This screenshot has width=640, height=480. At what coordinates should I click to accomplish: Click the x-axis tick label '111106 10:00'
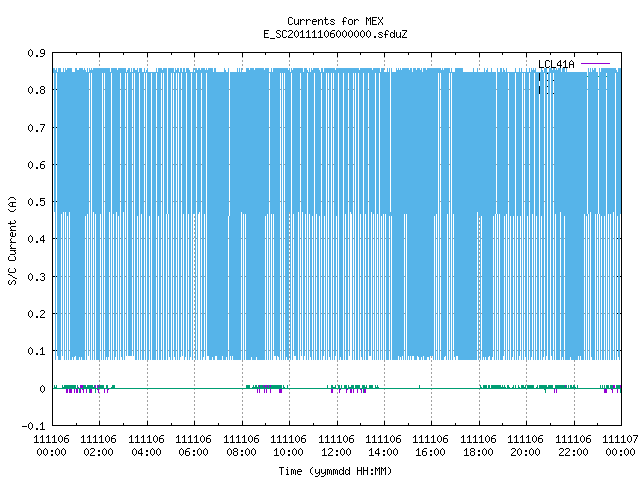point(288,446)
